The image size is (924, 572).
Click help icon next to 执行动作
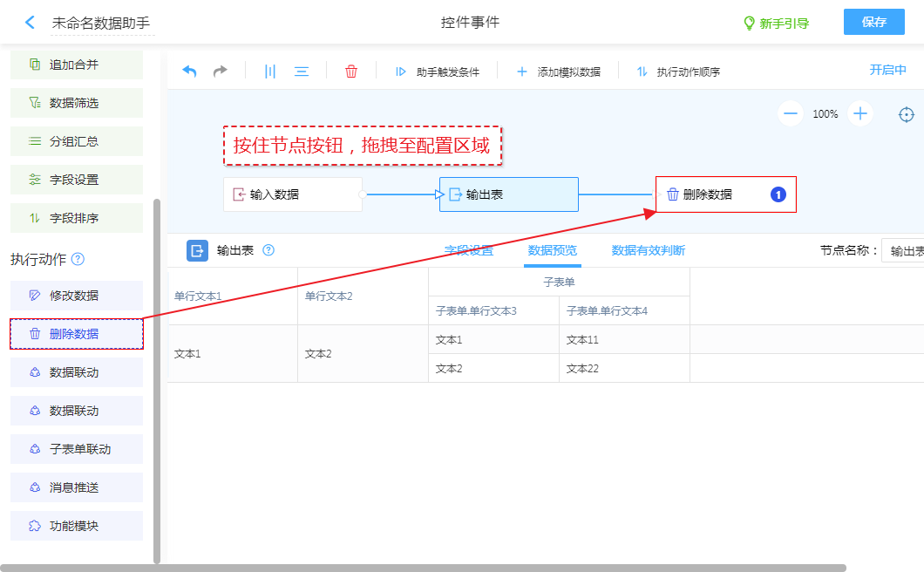(78, 259)
